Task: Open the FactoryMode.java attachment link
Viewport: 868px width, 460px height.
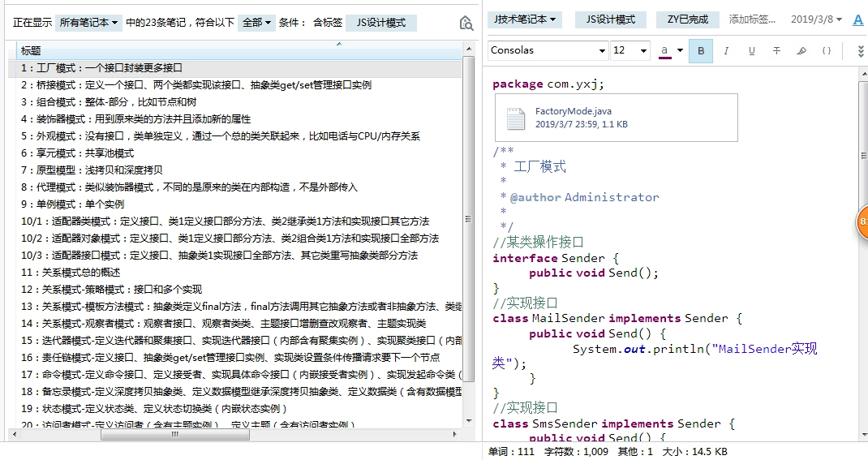Action: 573,111
